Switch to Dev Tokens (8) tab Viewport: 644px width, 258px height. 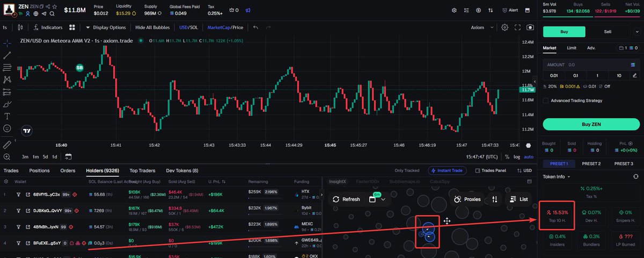[x=182, y=170]
